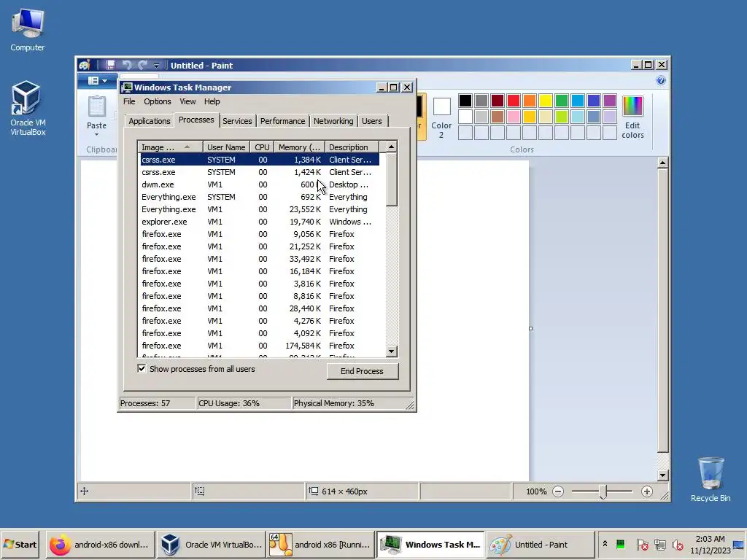The width and height of the screenshot is (747, 560).
Task: Click the network tray icon
Action: click(x=660, y=544)
